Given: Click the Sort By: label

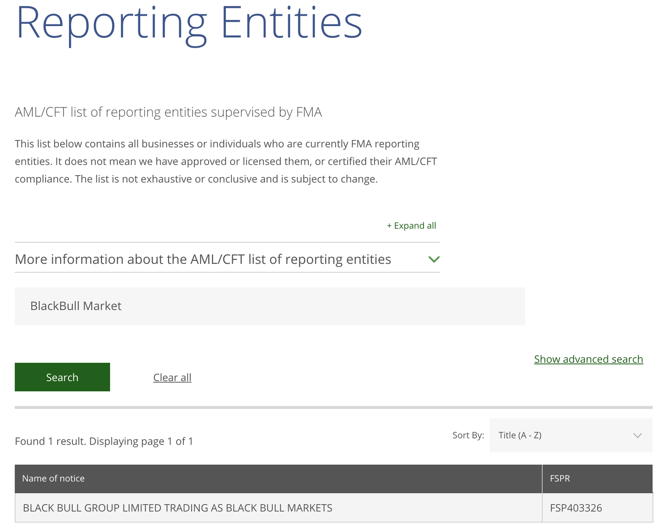Looking at the screenshot, I should pyautogui.click(x=468, y=435).
